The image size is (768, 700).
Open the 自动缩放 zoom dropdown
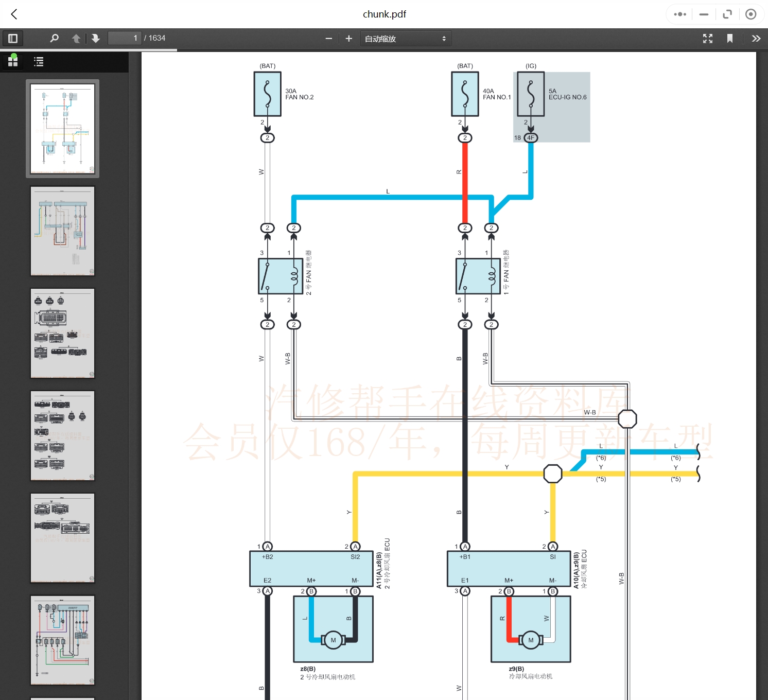405,39
